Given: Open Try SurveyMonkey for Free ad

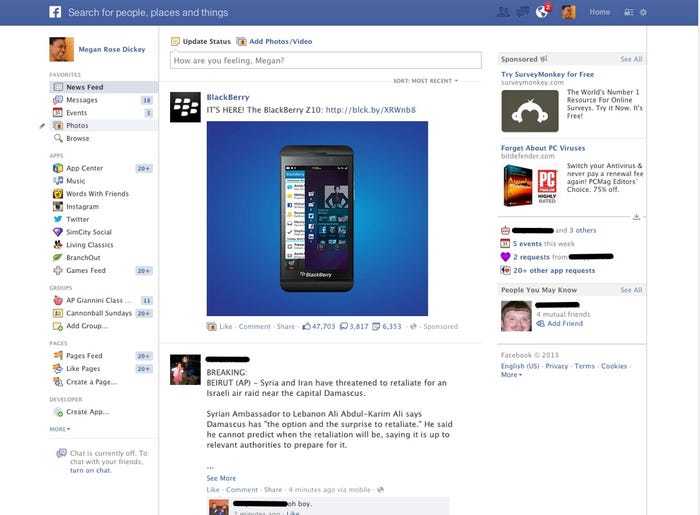Looking at the screenshot, I should (547, 75).
